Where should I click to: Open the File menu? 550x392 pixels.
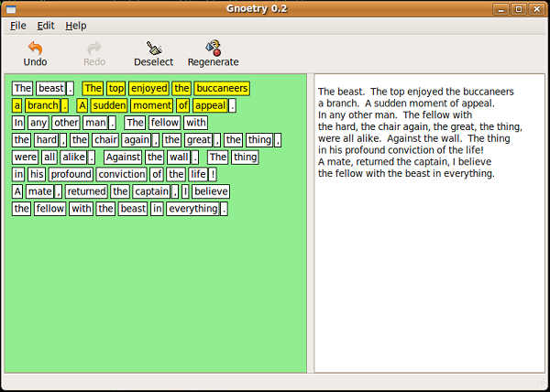(x=18, y=26)
